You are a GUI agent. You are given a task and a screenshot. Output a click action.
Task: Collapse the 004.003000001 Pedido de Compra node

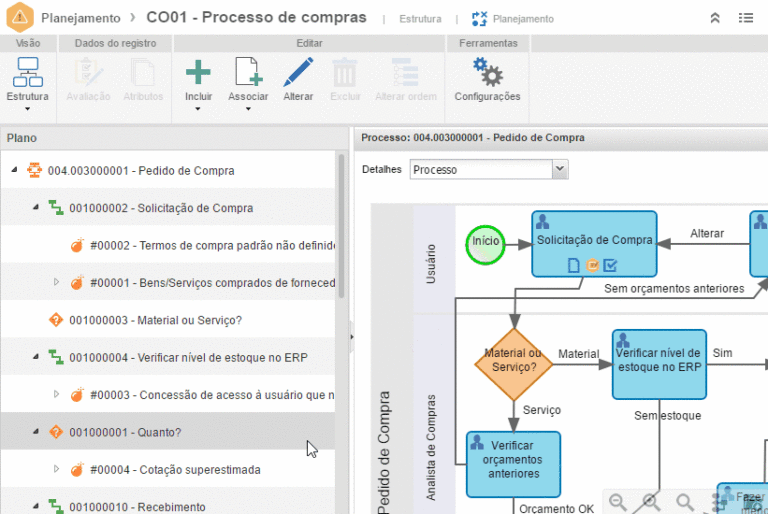(x=15, y=171)
